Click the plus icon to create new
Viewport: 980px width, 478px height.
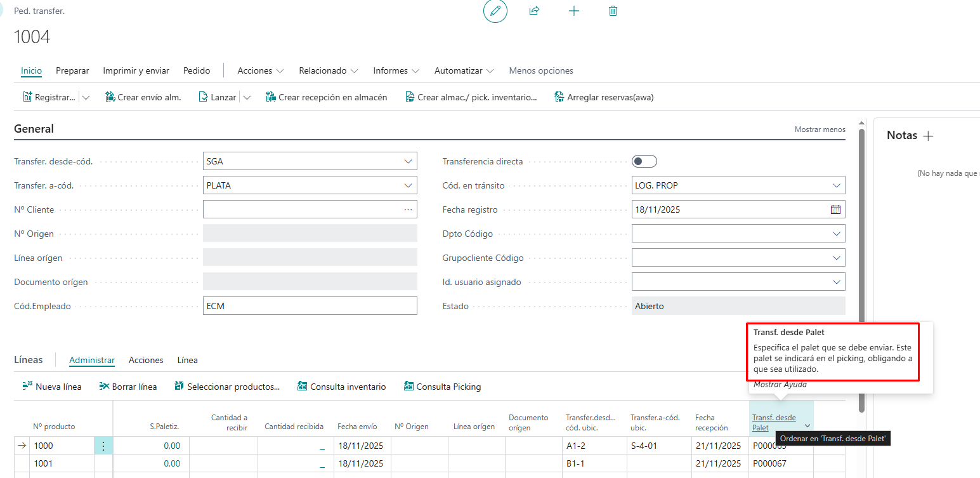574,11
